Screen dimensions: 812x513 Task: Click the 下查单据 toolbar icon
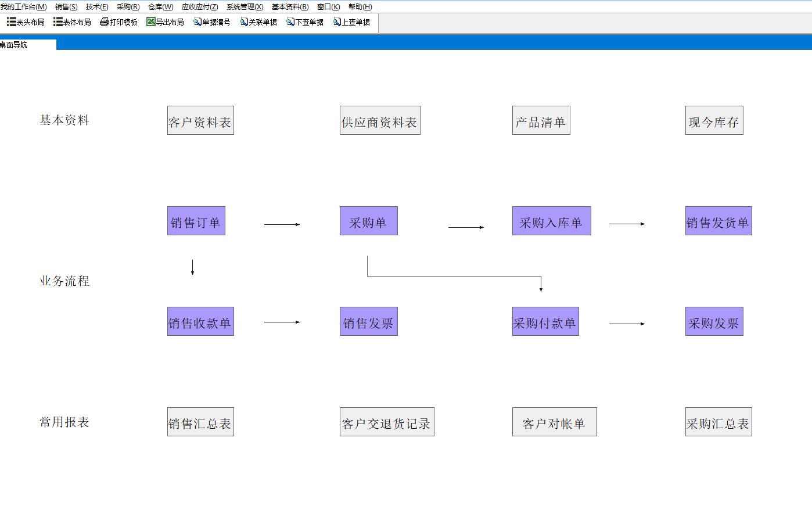tap(290, 22)
